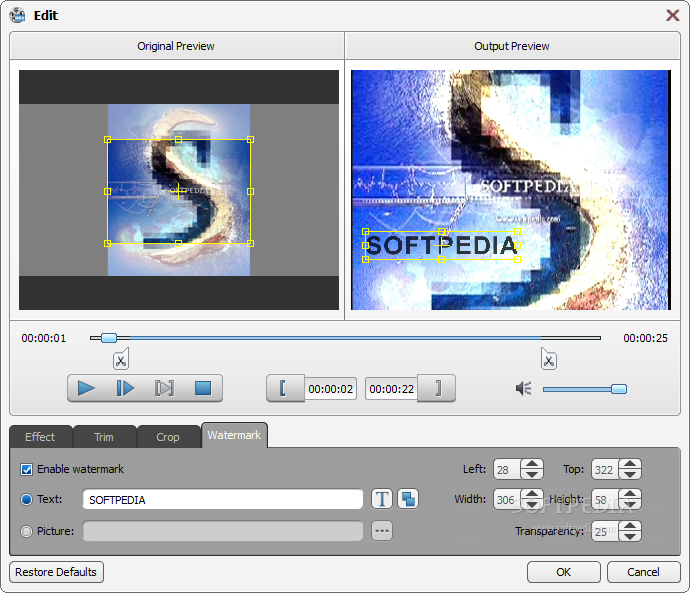Click the trim end time field 00:00:22
This screenshot has height=593, width=690.
coord(392,389)
